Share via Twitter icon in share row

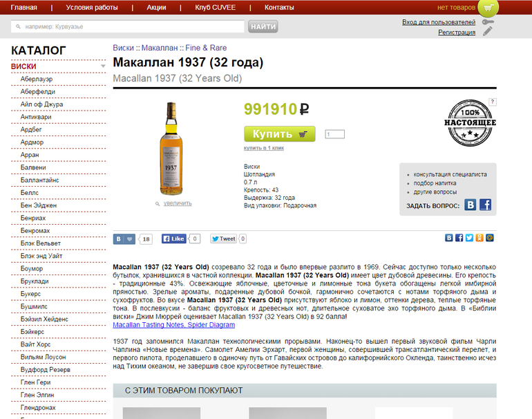(469, 238)
